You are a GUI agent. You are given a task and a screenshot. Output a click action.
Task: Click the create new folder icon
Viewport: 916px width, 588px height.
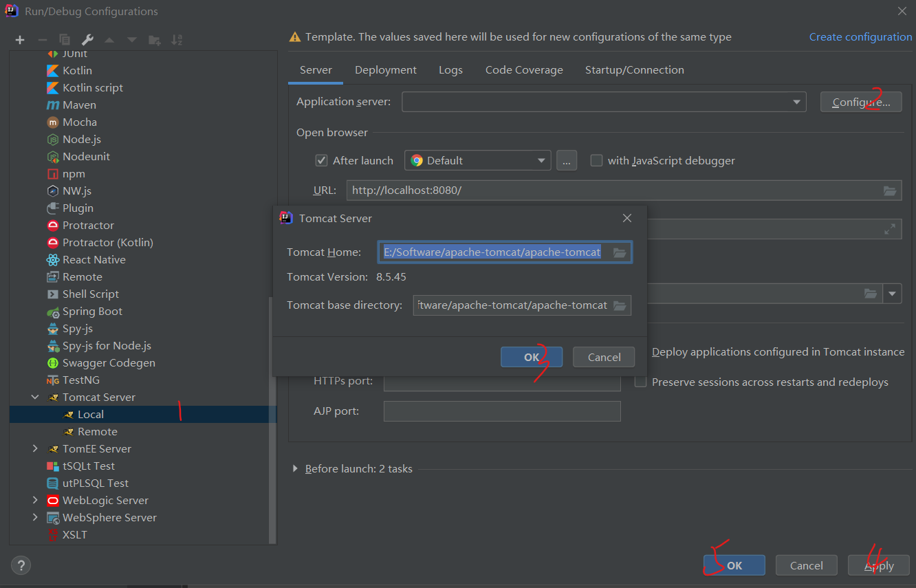(x=155, y=40)
